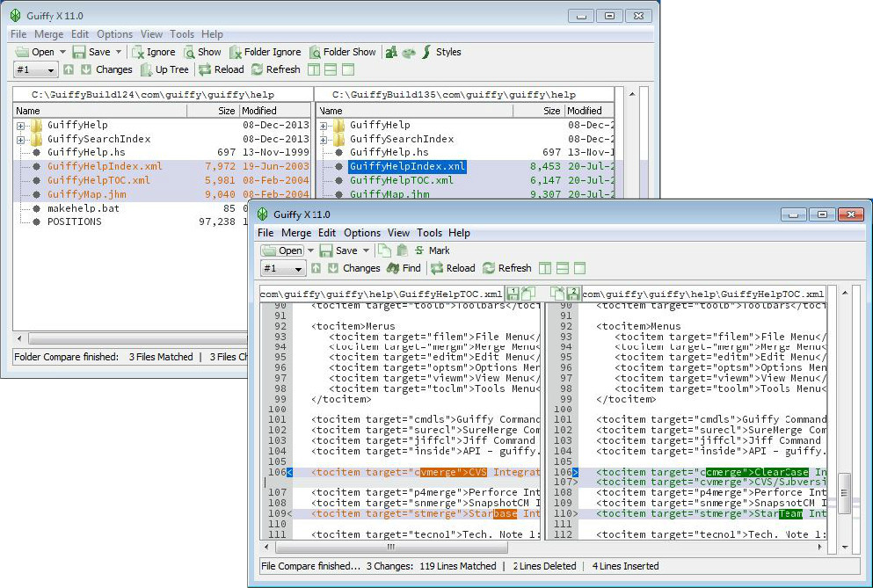The width and height of the screenshot is (873, 588).
Task: Click the Ignore toolbar button
Action: pyautogui.click(x=154, y=52)
